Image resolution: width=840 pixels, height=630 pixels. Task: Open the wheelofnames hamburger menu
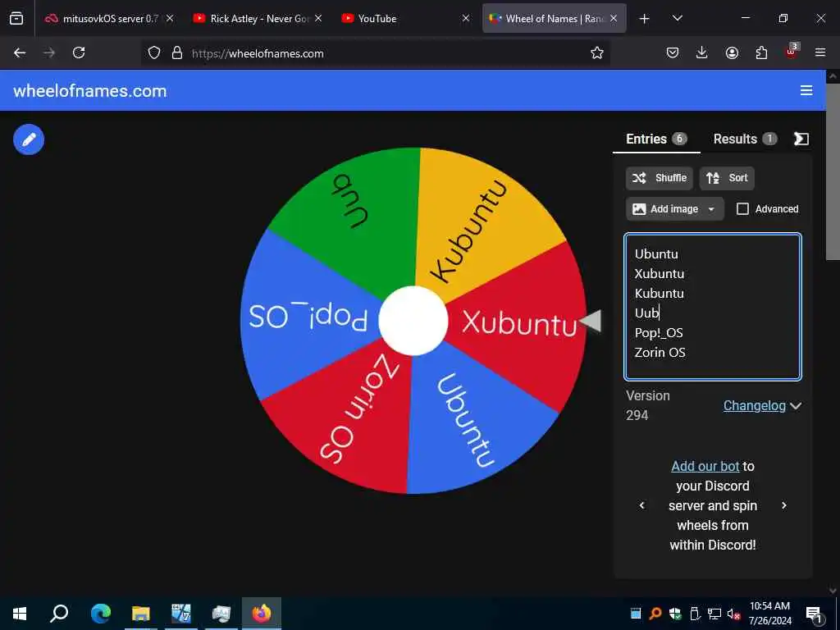tap(806, 90)
